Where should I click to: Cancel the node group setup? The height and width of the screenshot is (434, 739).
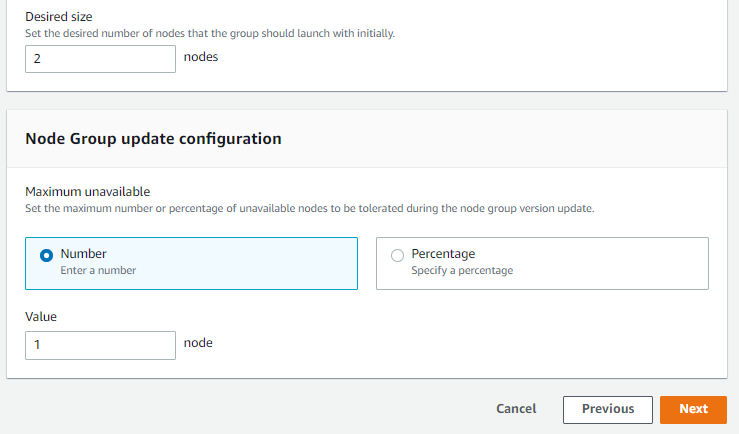(x=516, y=409)
